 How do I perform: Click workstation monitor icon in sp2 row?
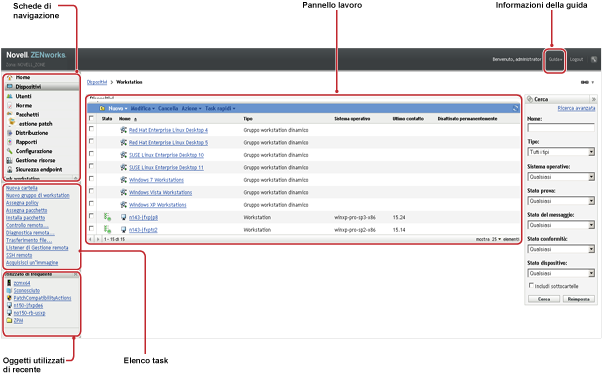tap(124, 230)
